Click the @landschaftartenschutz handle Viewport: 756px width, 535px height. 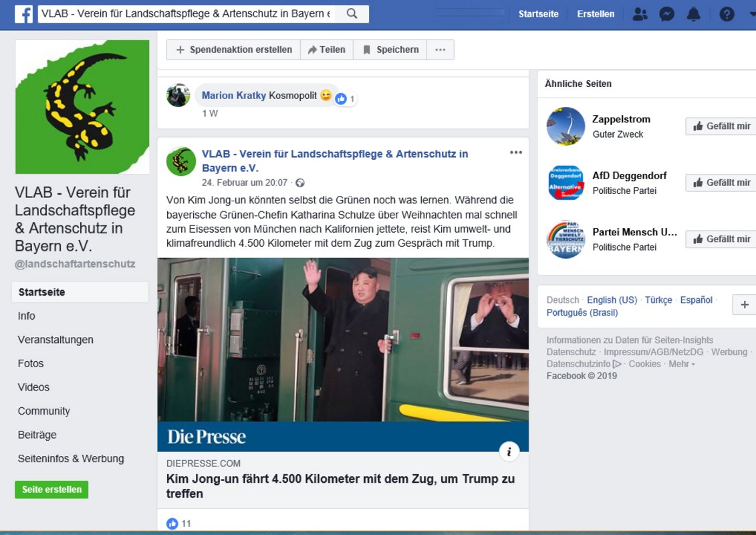coord(75,264)
